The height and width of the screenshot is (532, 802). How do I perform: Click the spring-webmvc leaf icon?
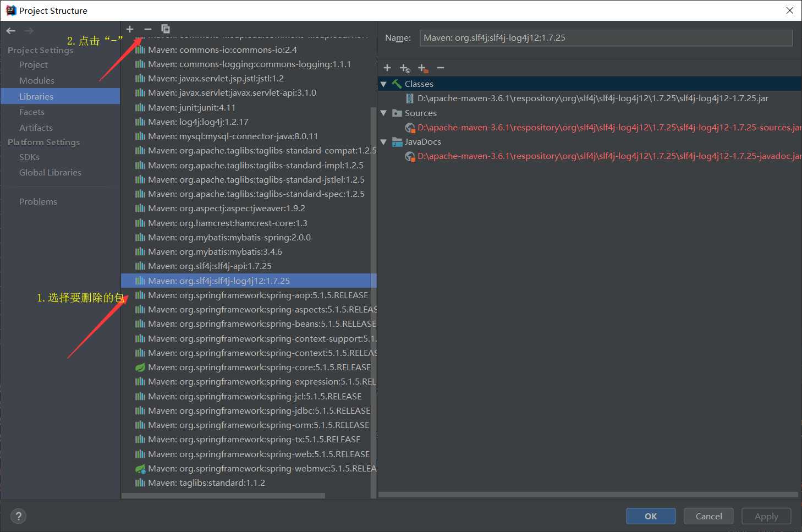(x=140, y=469)
